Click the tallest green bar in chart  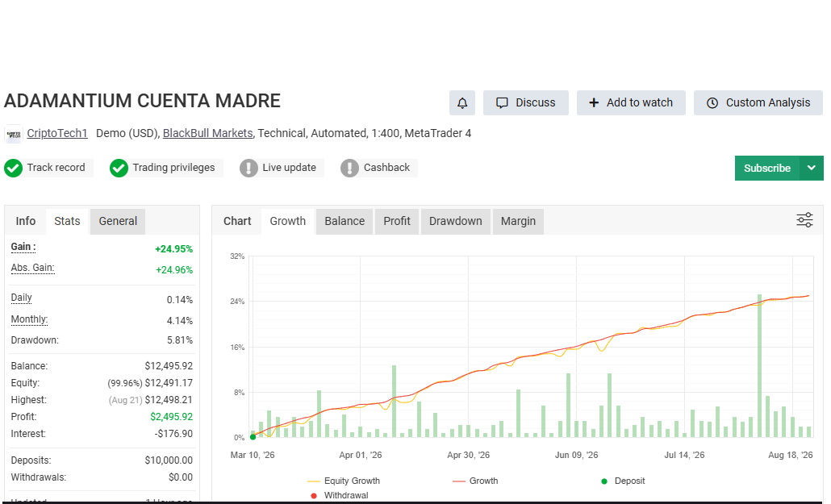(759, 365)
